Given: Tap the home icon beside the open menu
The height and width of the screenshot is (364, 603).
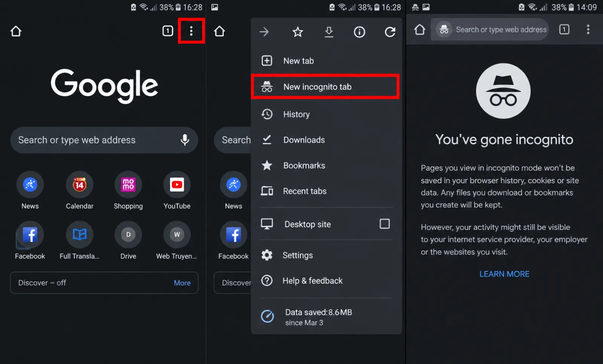Looking at the screenshot, I should (219, 31).
